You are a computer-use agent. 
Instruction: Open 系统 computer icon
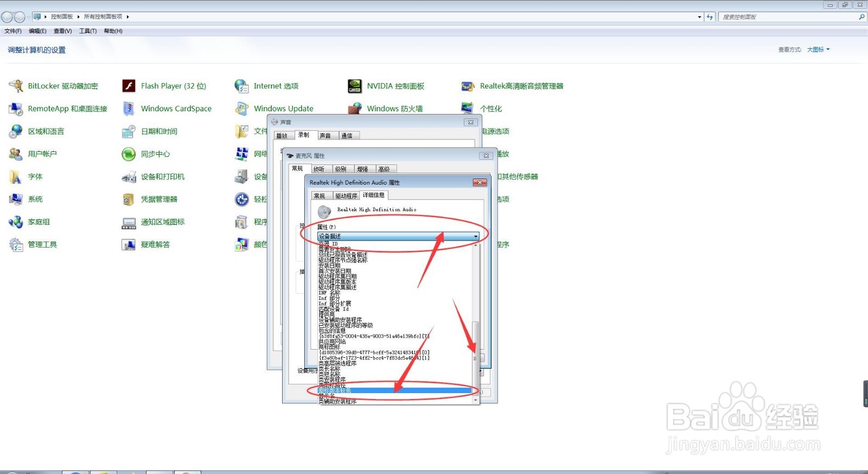16,199
